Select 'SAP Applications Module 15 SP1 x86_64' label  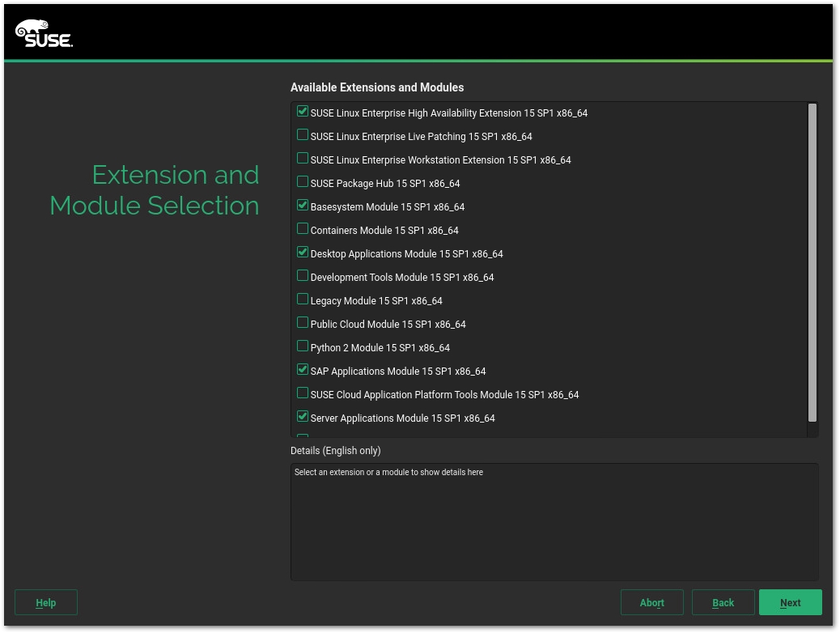tap(398, 372)
